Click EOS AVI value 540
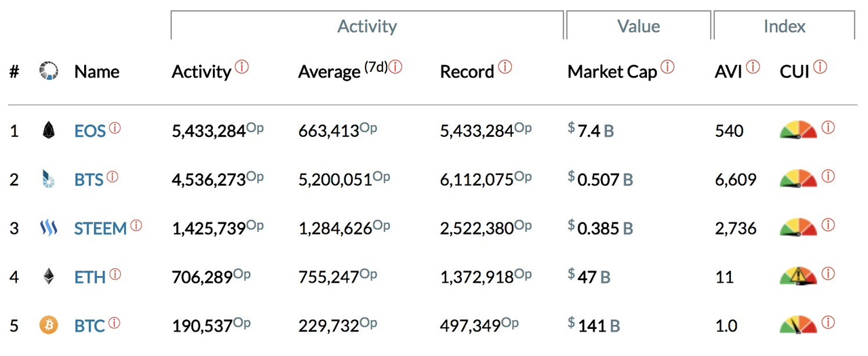 tap(729, 131)
